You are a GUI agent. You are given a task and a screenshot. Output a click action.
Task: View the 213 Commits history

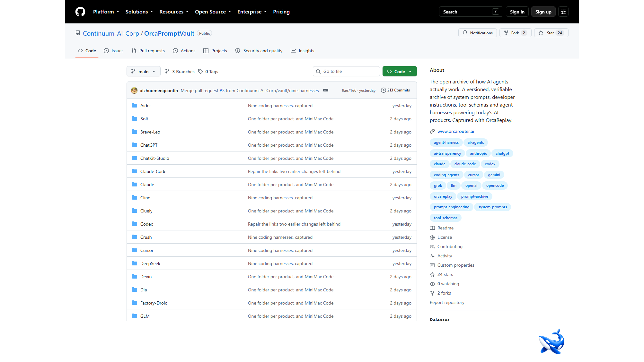[x=395, y=90]
